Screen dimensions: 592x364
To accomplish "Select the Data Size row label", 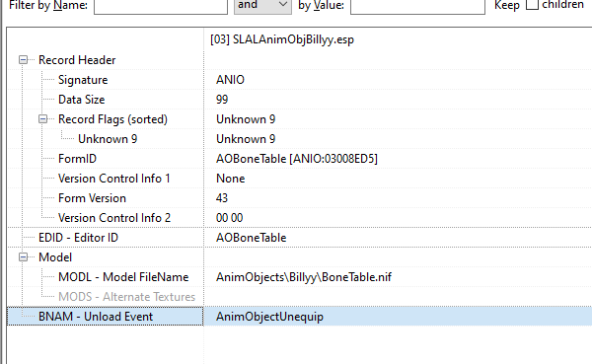I will [x=82, y=100].
